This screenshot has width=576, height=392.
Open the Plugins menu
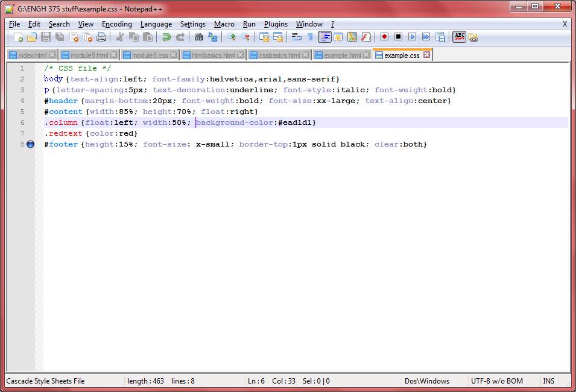pyautogui.click(x=276, y=24)
